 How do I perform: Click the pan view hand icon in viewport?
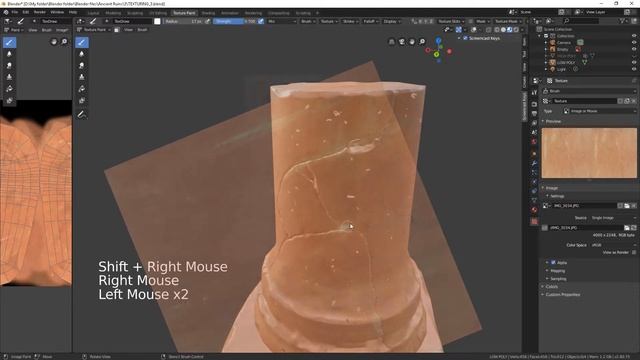pyautogui.click(x=412, y=42)
